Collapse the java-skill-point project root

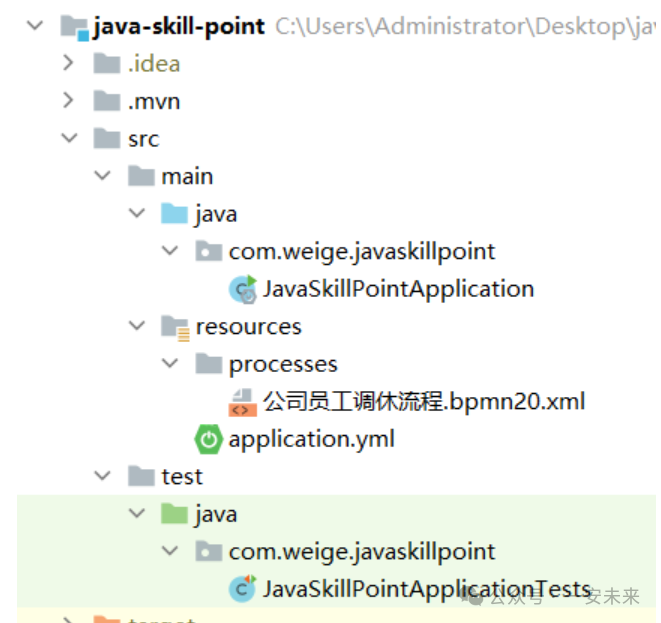[35, 26]
